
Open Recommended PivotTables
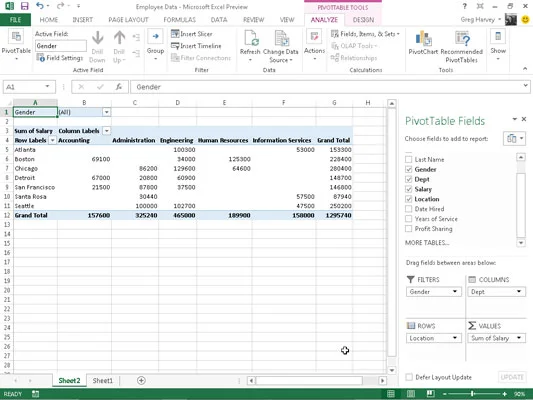461,47
